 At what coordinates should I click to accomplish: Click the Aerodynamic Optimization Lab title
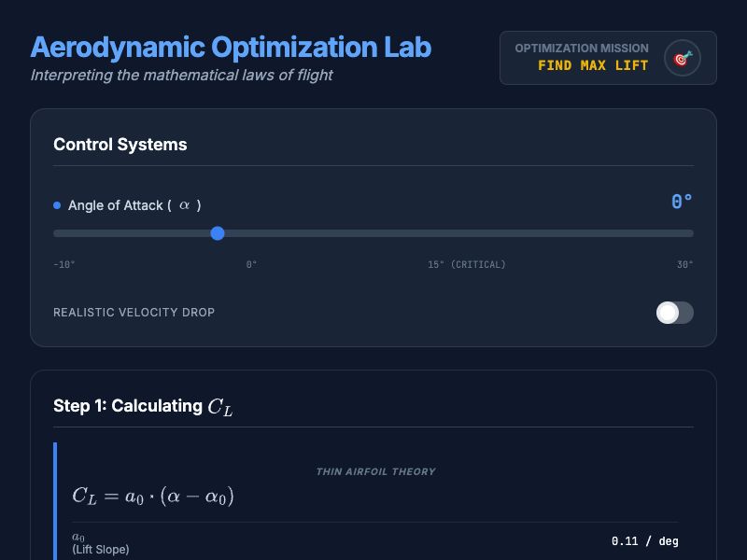click(231, 47)
